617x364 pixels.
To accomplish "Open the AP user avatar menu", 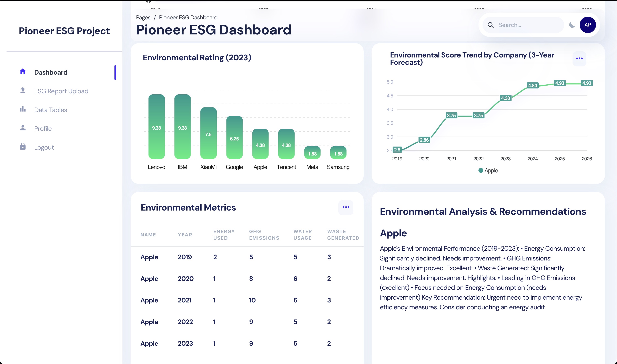I will point(588,25).
